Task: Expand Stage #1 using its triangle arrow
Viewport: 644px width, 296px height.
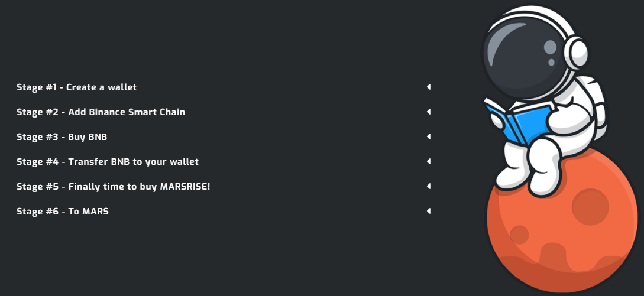Action: click(x=429, y=87)
